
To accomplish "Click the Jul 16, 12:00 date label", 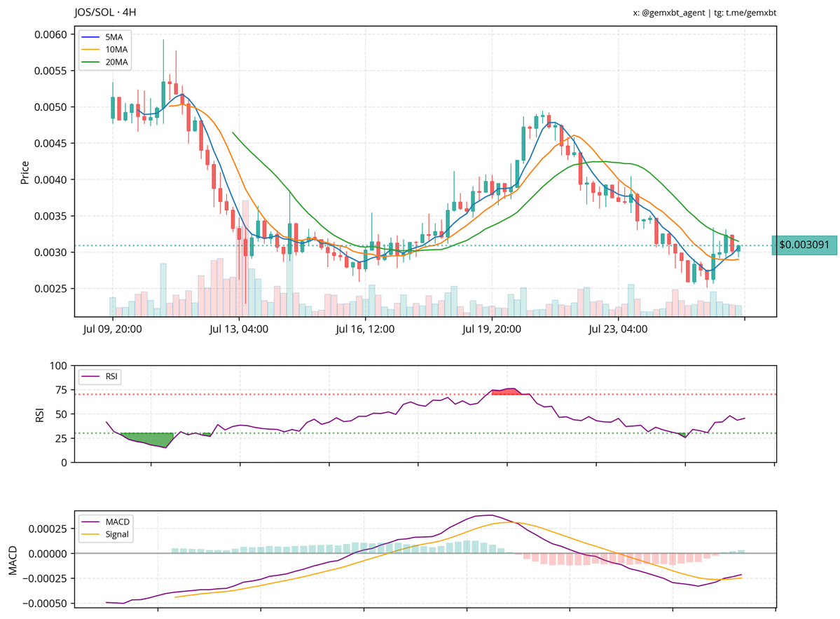I will (366, 329).
